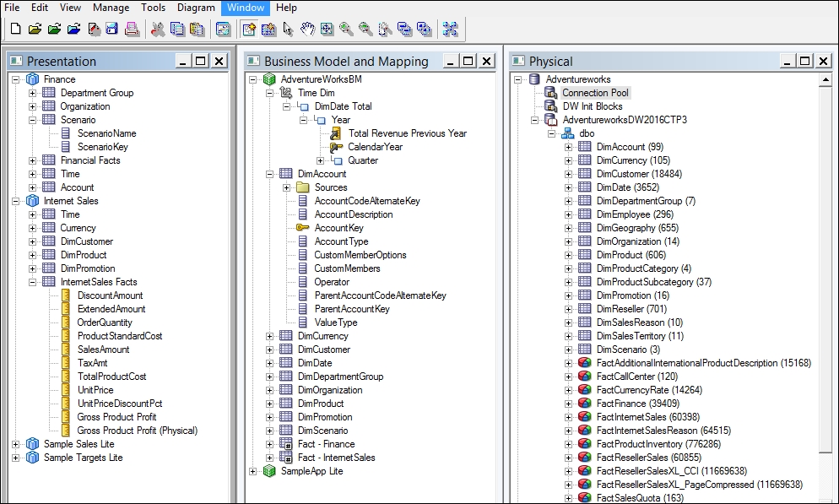839x504 pixels.
Task: Select ScenarioName column
Action: click(106, 133)
